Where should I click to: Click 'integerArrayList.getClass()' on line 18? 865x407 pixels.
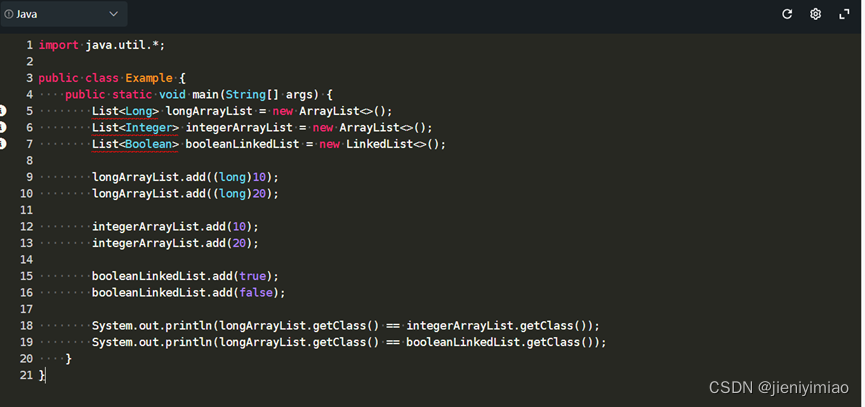point(497,325)
